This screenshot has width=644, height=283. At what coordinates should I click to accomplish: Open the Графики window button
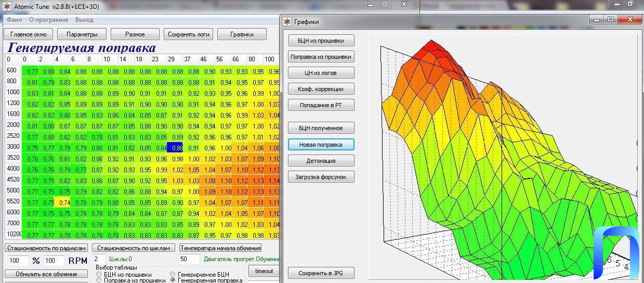(242, 34)
